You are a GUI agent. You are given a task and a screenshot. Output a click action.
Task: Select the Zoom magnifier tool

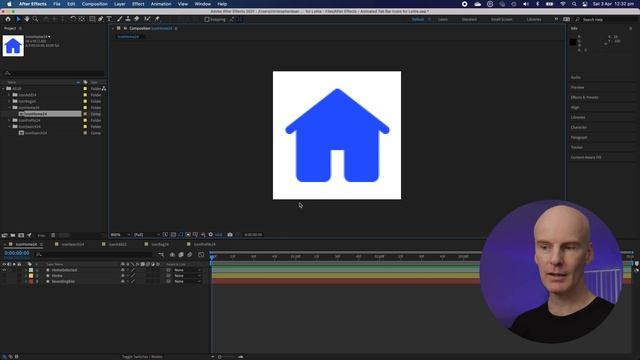[36, 19]
